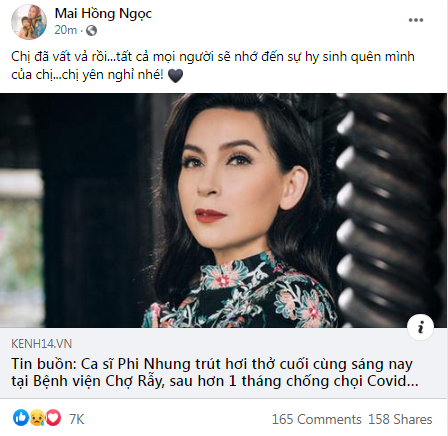Image resolution: width=448 pixels, height=436 pixels.
Task: Click caption text "Chị đã vất vả rồi"
Action: (x=58, y=57)
